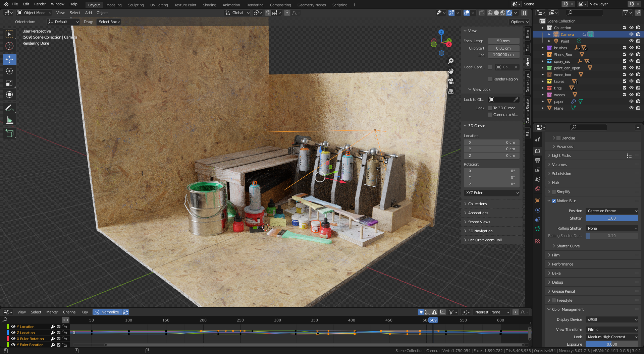Activate the Rotate tool

tap(9, 71)
